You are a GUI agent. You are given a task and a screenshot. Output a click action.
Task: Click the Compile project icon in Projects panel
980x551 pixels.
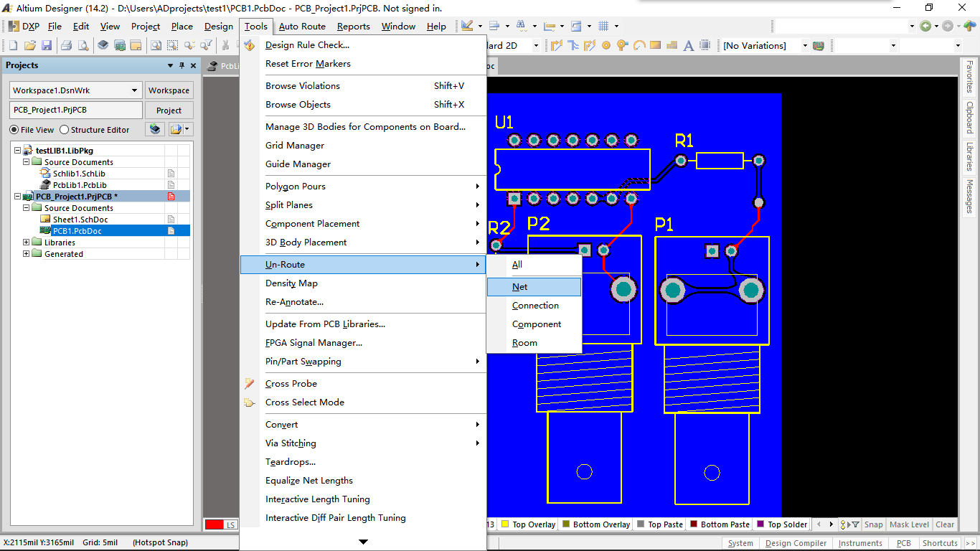(x=155, y=129)
